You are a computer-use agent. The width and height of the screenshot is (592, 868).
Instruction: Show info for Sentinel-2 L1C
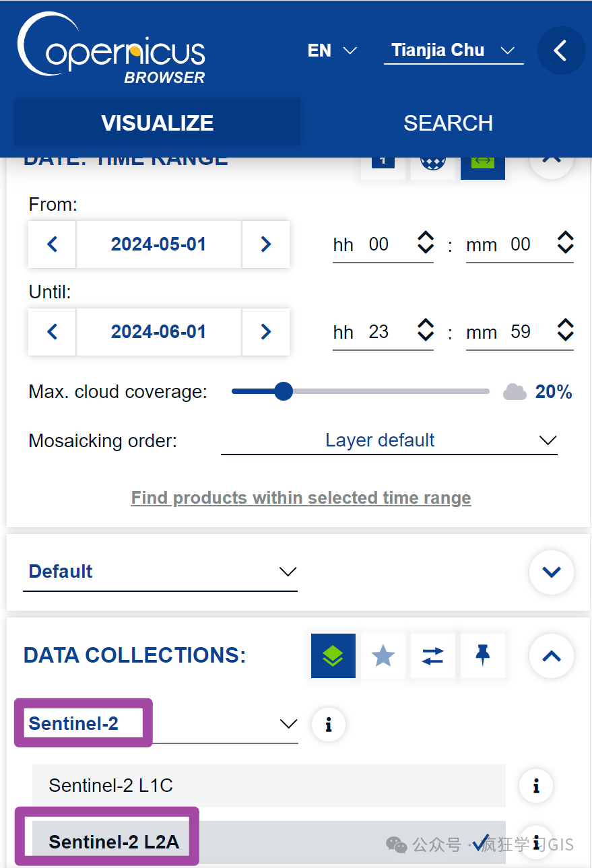[x=536, y=786]
